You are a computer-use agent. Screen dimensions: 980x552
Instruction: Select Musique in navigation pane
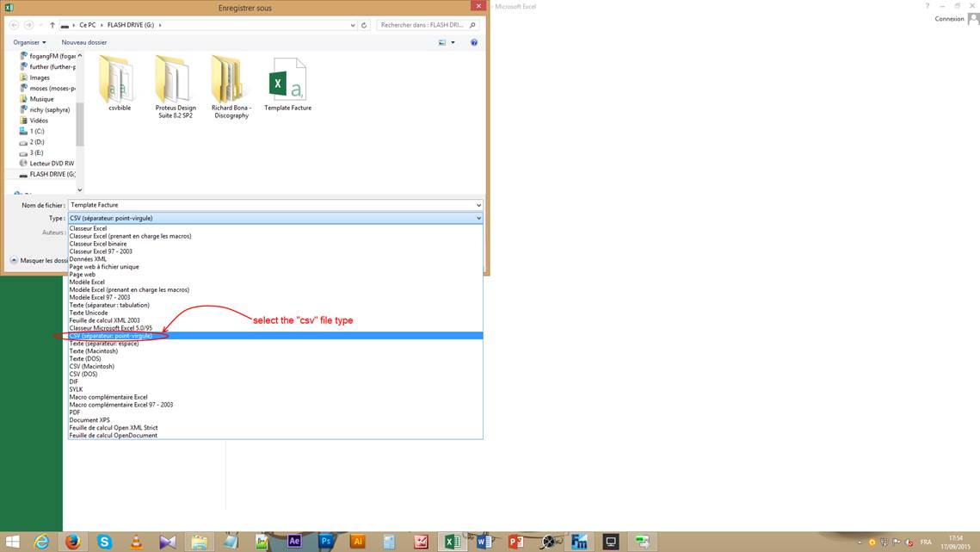pyautogui.click(x=41, y=99)
